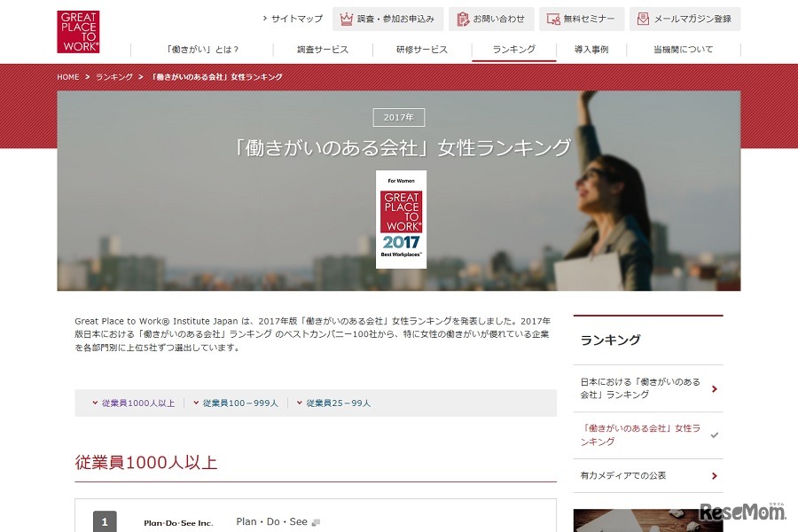Viewport: 798px width, 532px height.
Task: Click the Plan·Do·See Inc. company logo
Action: pyautogui.click(x=178, y=523)
